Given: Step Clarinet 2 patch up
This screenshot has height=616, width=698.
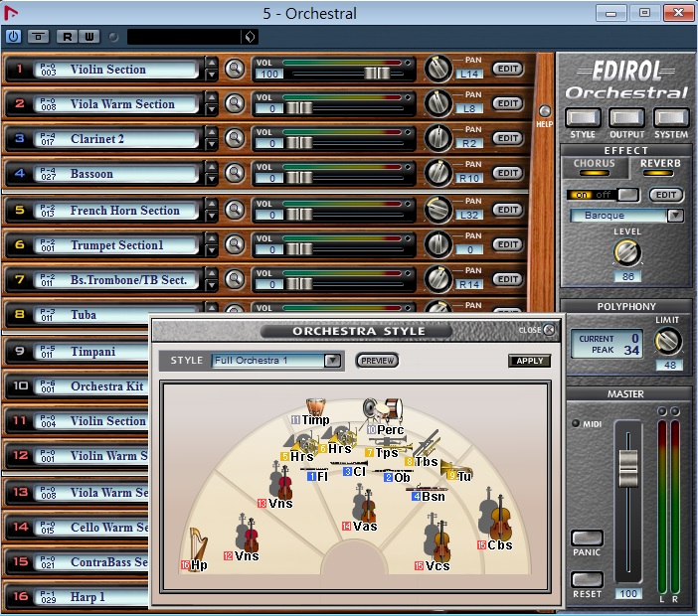Looking at the screenshot, I should pos(212,132).
